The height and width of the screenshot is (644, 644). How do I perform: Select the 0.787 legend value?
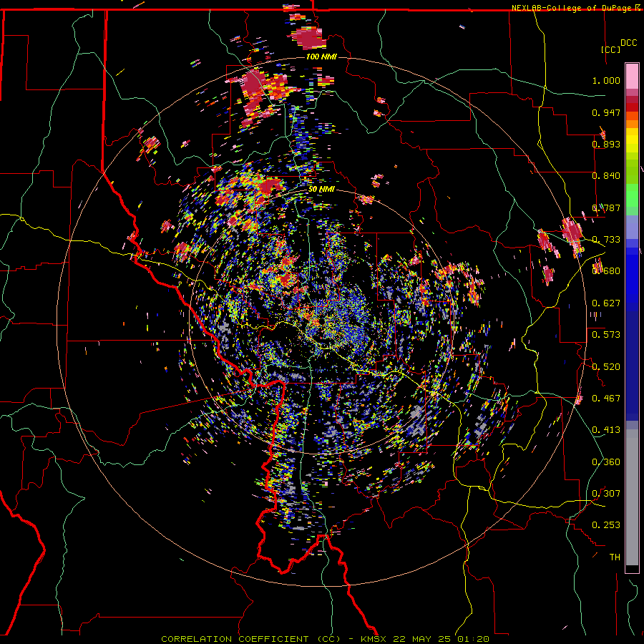pos(606,208)
